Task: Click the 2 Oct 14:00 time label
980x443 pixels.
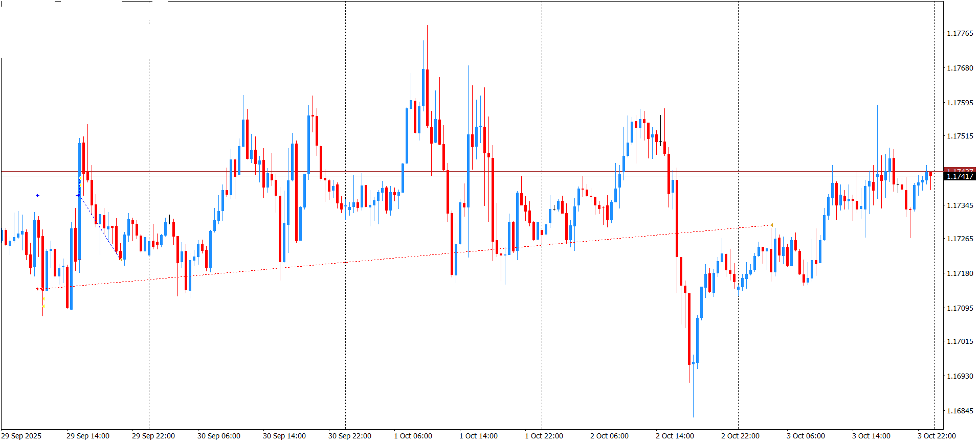Action: [675, 436]
